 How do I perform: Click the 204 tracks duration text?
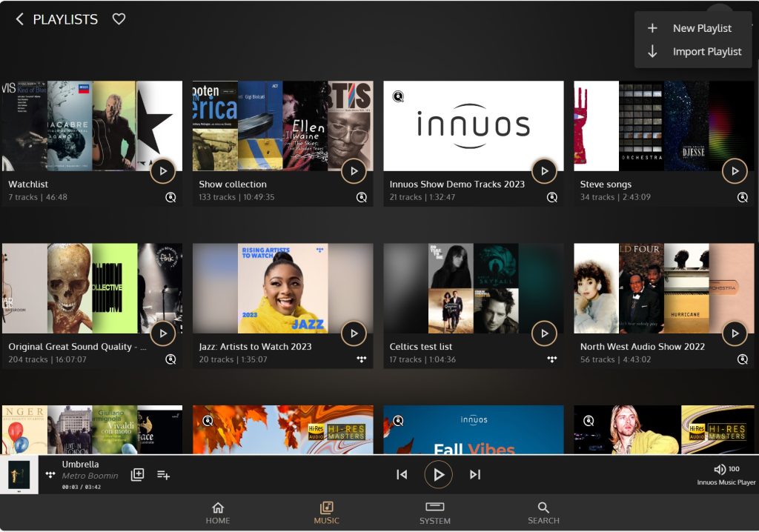point(47,359)
